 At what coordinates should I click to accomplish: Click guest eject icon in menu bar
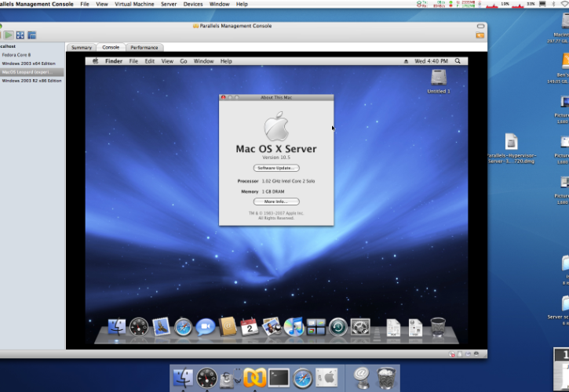pos(406,61)
